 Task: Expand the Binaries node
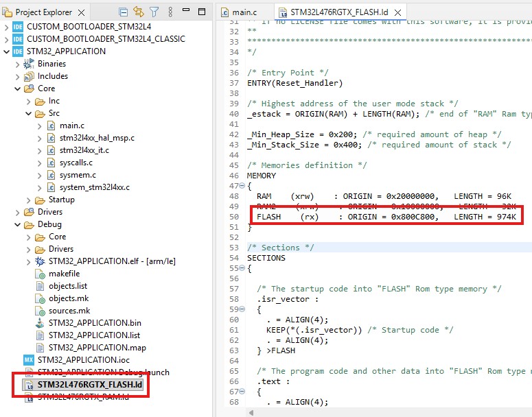[18, 64]
